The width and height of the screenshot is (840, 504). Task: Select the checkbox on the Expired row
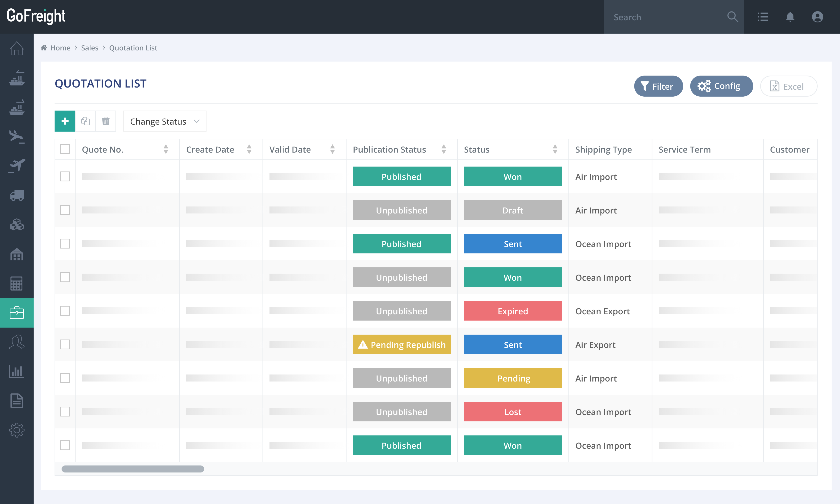tap(65, 311)
